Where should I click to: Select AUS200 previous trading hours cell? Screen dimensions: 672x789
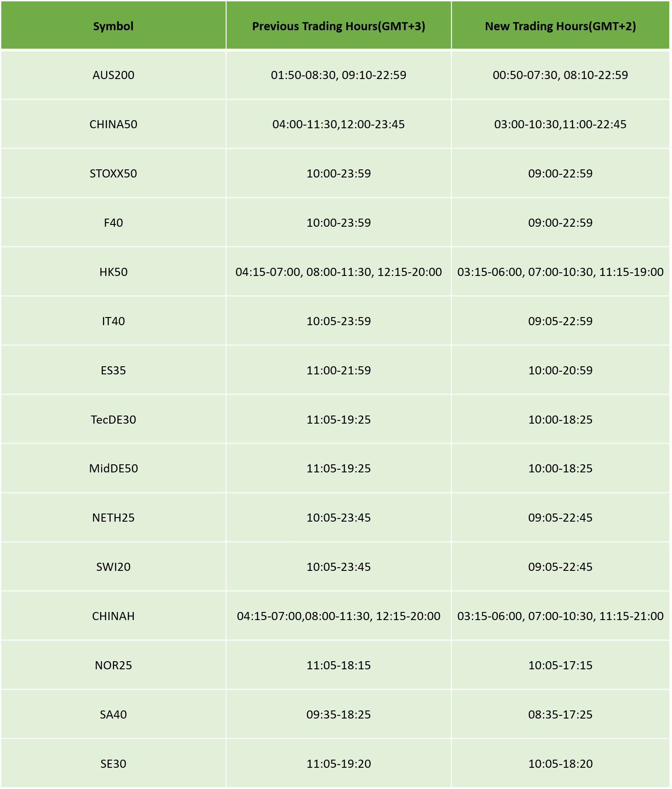pyautogui.click(x=339, y=75)
